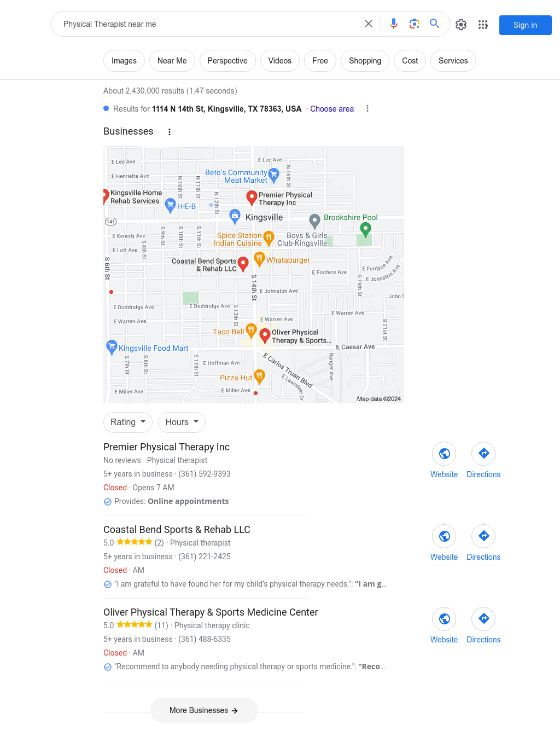Select the Near Me filter chip
The height and width of the screenshot is (736, 560).
[172, 61]
